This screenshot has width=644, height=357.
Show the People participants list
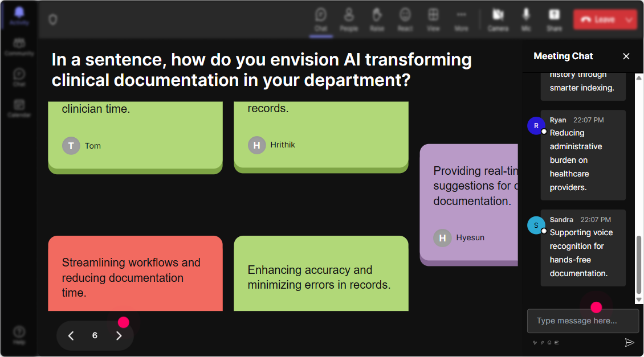[x=349, y=19]
